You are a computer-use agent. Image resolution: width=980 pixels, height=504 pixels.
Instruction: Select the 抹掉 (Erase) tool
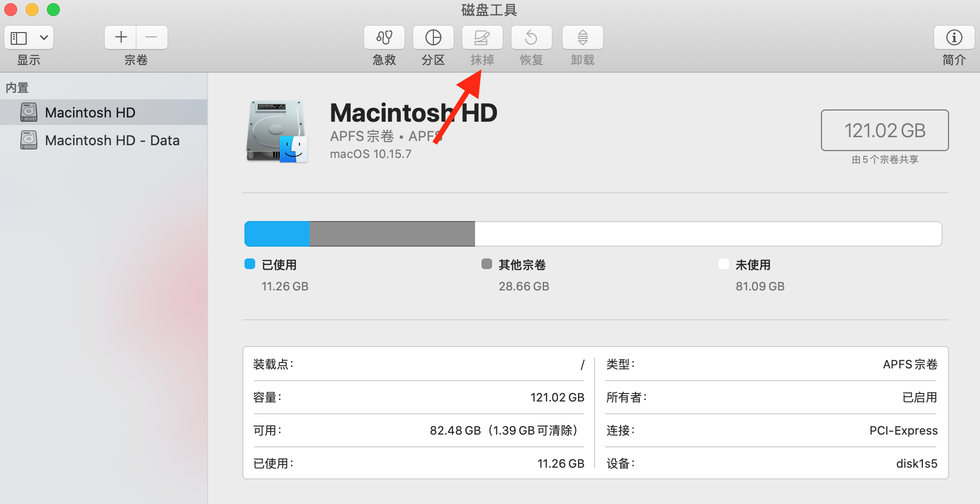[481, 37]
